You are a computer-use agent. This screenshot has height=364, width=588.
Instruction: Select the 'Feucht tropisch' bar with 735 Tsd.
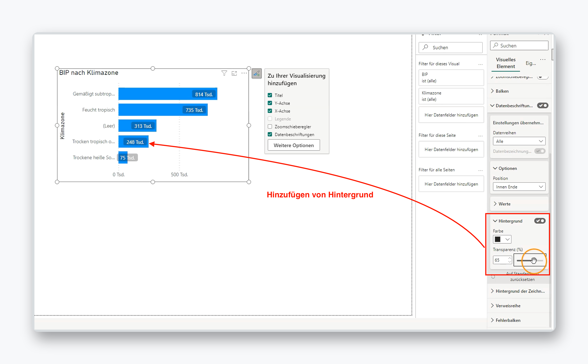[163, 110]
